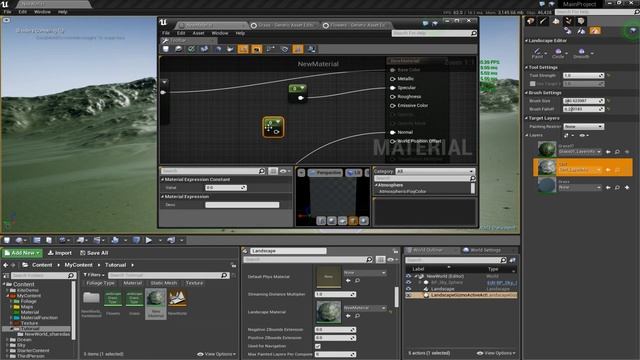The width and height of the screenshot is (640, 360).
Task: Click the Desc field in Material Expression
Action: [242, 205]
